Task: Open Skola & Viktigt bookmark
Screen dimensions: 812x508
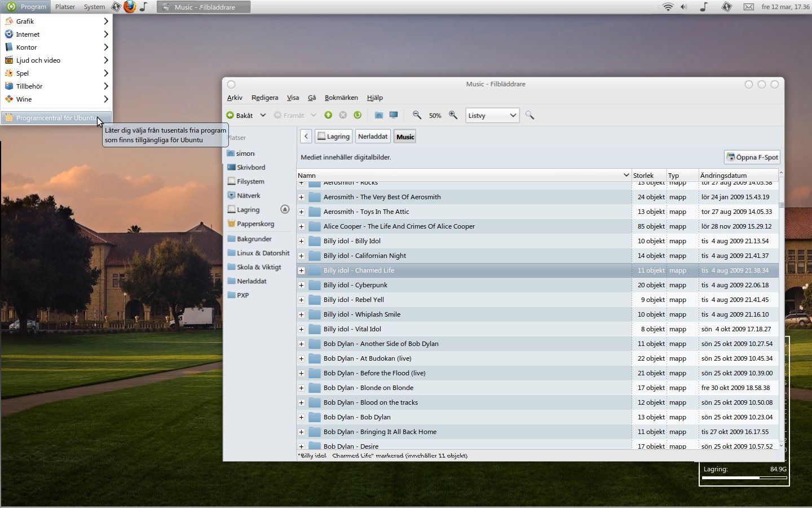Action: tap(254, 267)
